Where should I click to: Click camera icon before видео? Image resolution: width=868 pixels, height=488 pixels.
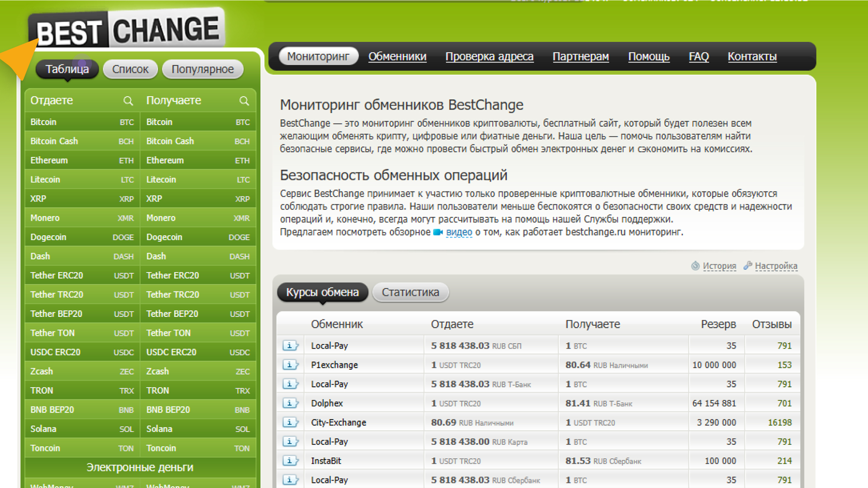(x=438, y=232)
